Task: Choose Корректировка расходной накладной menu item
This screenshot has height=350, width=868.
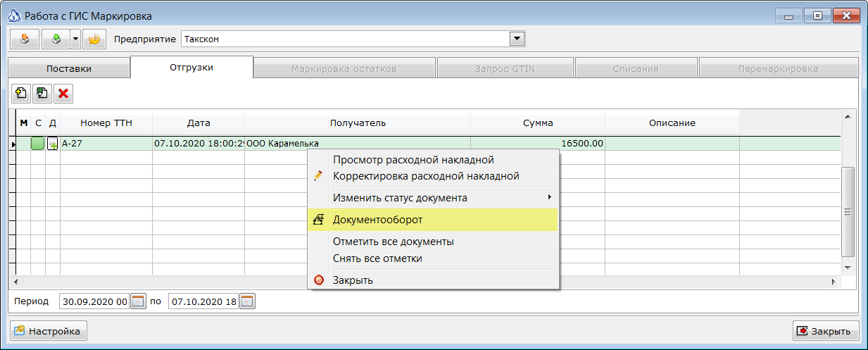Action: (434, 176)
